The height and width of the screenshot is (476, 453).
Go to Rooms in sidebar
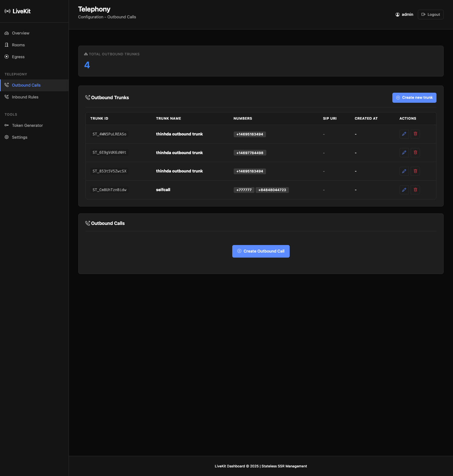pos(18,45)
